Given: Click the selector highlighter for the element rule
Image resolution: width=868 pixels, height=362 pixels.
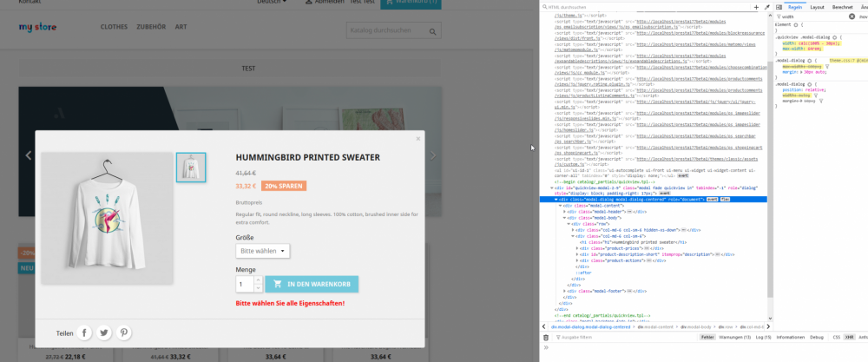Looking at the screenshot, I should click(x=795, y=25).
